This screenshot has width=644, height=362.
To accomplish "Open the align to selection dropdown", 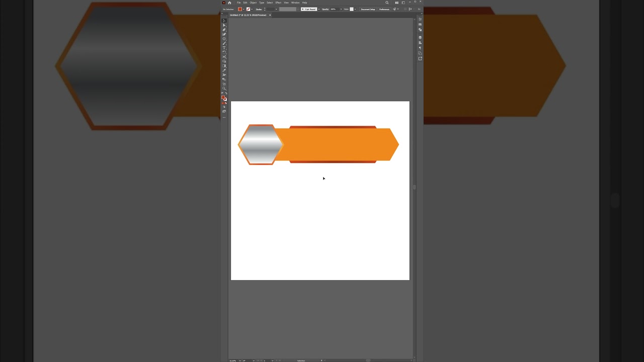I will click(x=396, y=9).
